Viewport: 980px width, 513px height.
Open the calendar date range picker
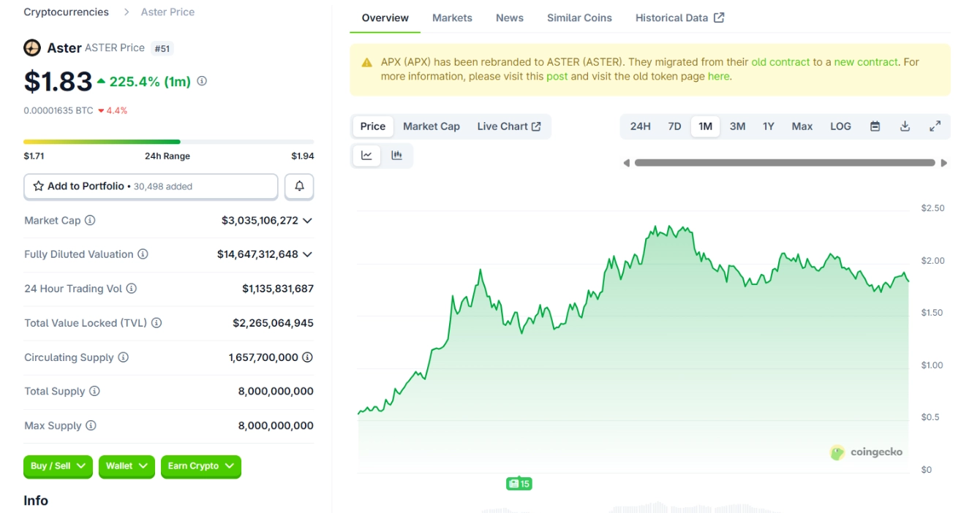click(875, 126)
